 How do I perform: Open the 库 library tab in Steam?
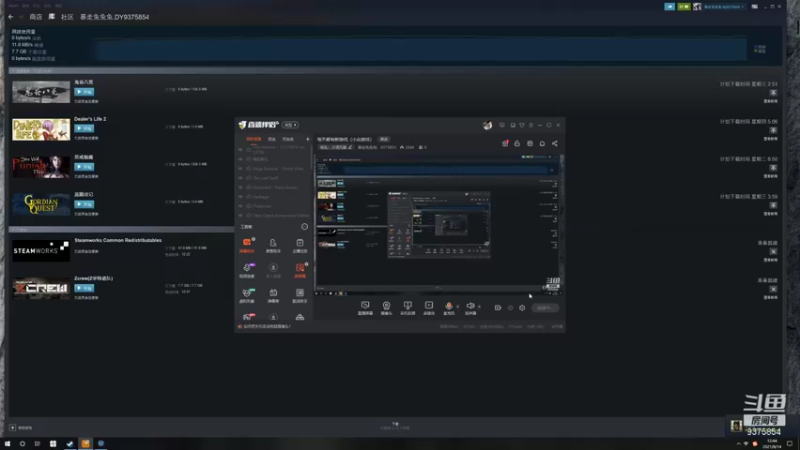coord(52,17)
